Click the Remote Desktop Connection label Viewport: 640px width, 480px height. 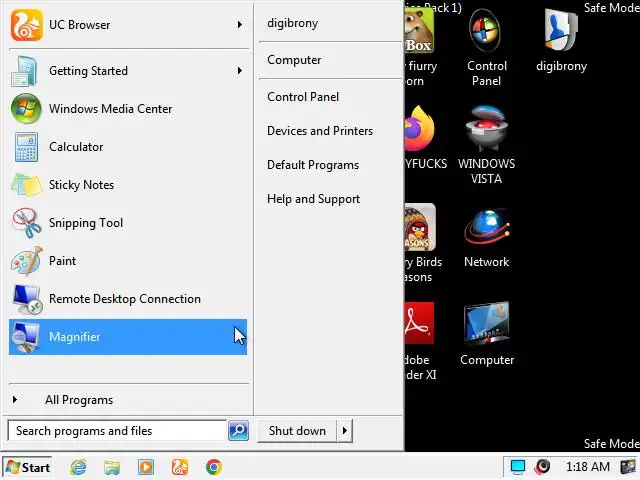125,299
